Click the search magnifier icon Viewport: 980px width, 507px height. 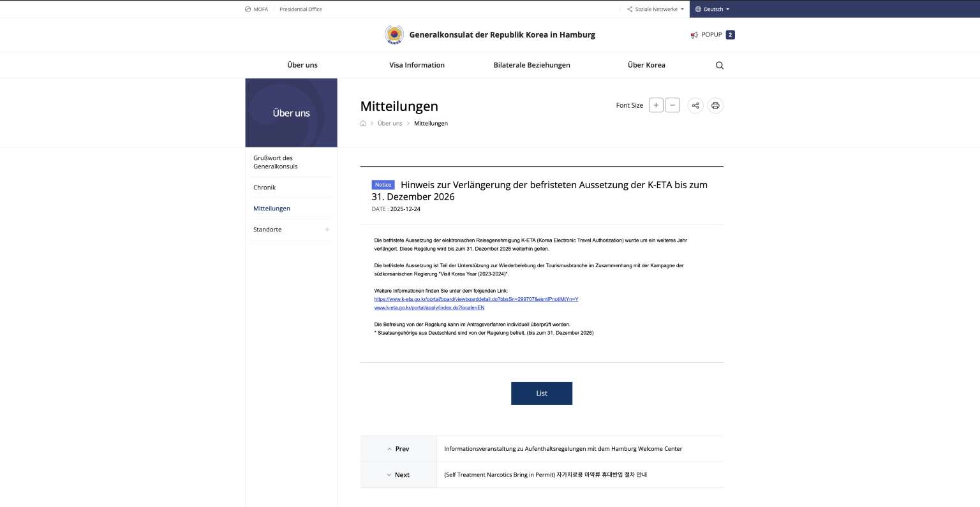click(720, 66)
